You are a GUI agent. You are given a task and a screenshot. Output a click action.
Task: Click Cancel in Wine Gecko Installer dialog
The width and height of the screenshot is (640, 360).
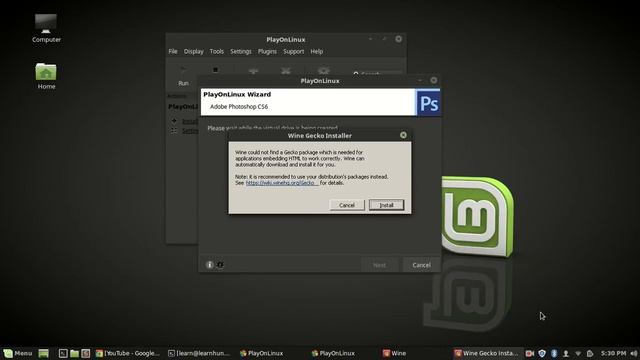pyautogui.click(x=347, y=205)
